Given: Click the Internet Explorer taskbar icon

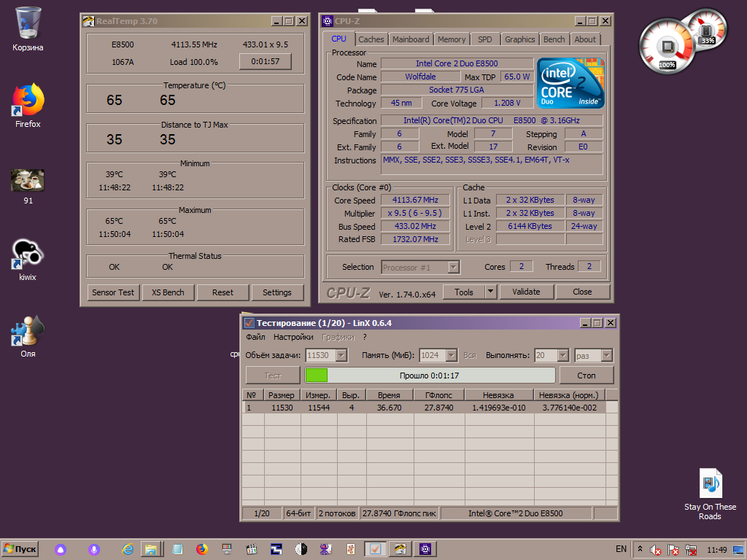Looking at the screenshot, I should tap(128, 549).
